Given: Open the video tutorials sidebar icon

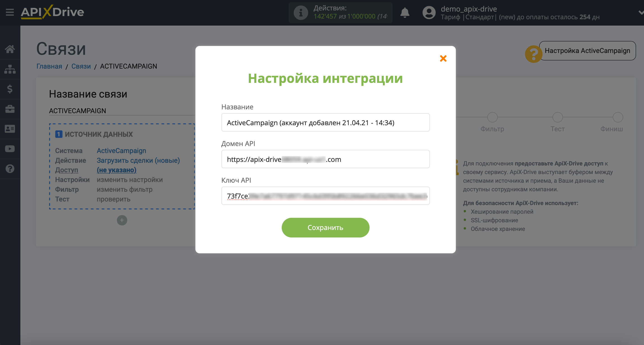Looking at the screenshot, I should [10, 149].
